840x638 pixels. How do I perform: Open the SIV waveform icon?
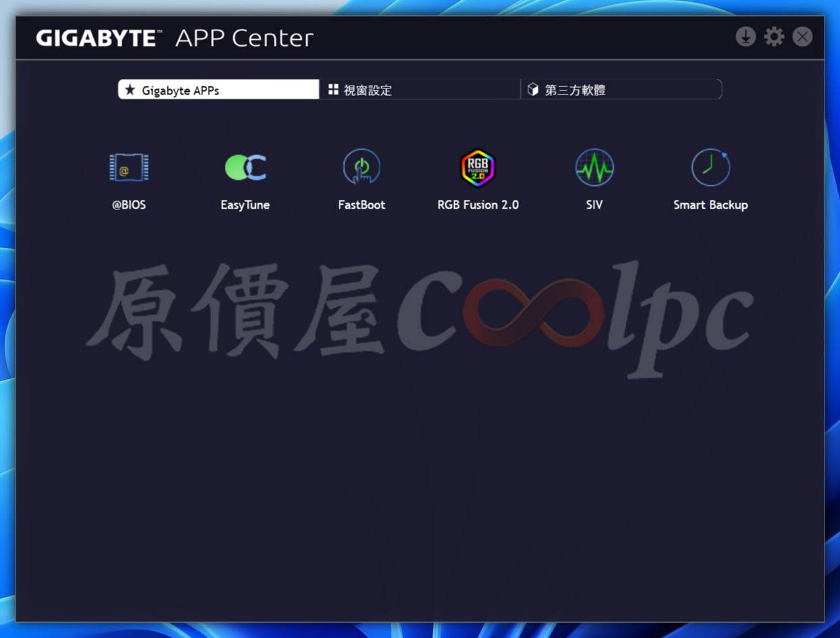(594, 167)
